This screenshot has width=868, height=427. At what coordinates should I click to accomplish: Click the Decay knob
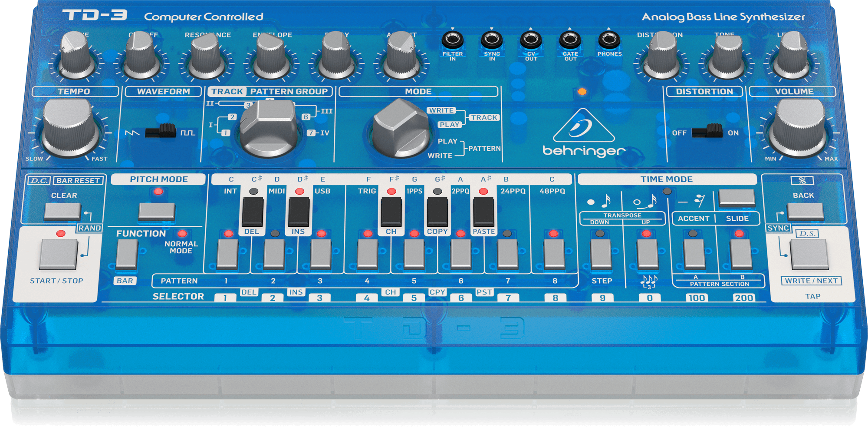pyautogui.click(x=336, y=55)
